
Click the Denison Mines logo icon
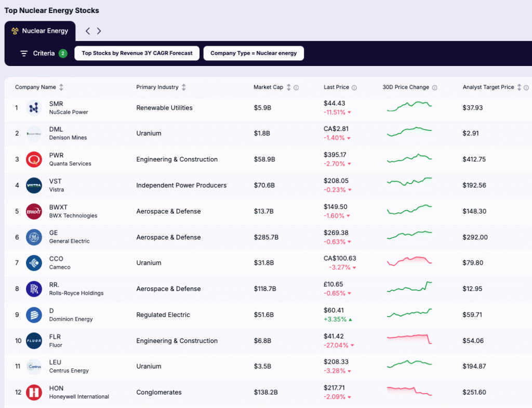pyautogui.click(x=34, y=134)
